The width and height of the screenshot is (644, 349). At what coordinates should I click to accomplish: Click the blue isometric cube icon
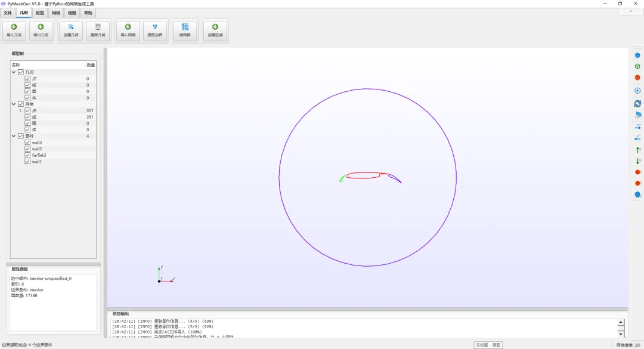637,195
